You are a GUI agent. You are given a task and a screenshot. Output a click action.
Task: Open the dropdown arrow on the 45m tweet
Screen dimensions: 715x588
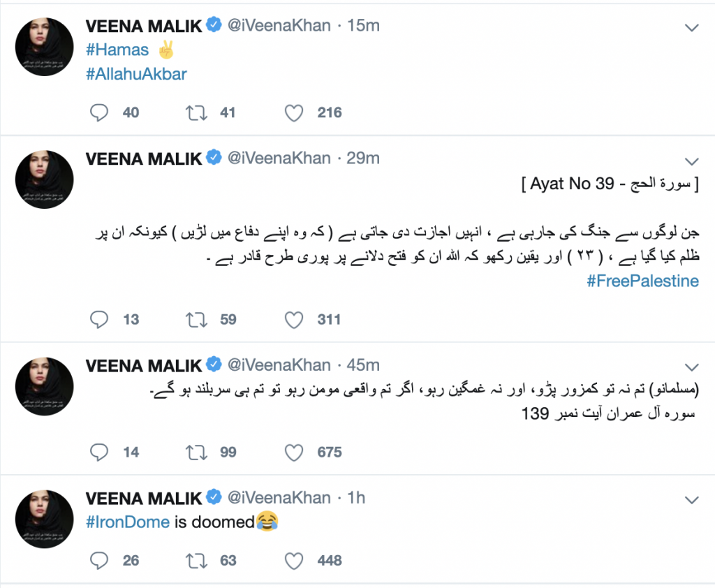pyautogui.click(x=691, y=367)
